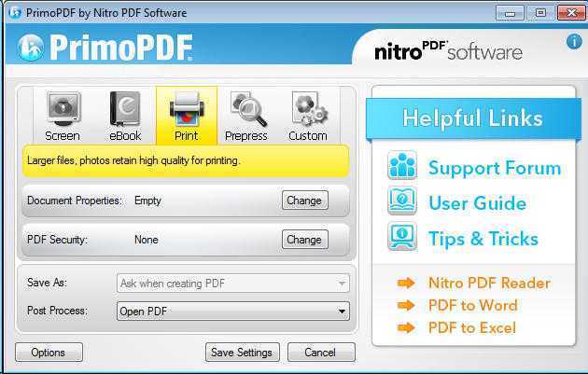Click the Support Forum people icon
The height and width of the screenshot is (374, 588).
coord(402,165)
